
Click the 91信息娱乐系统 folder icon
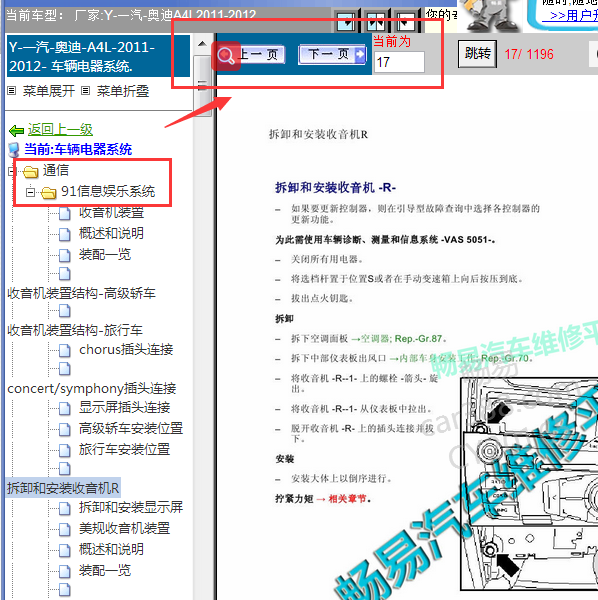[x=49, y=192]
